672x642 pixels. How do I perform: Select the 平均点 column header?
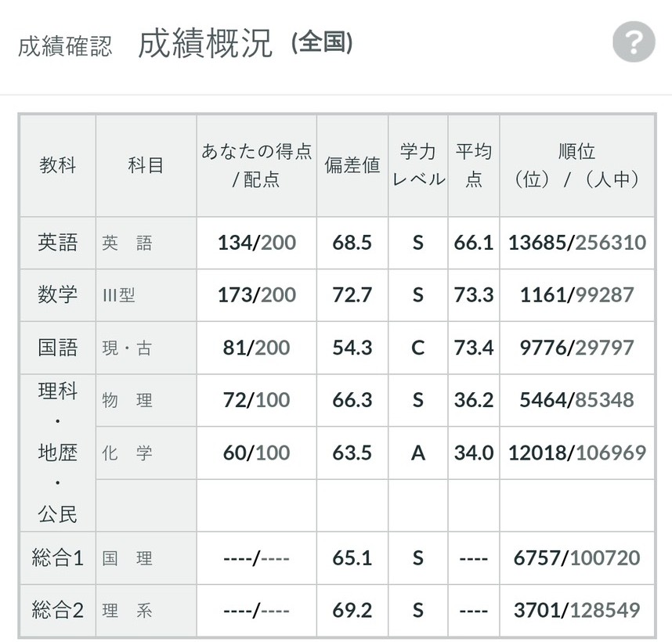[x=473, y=165]
